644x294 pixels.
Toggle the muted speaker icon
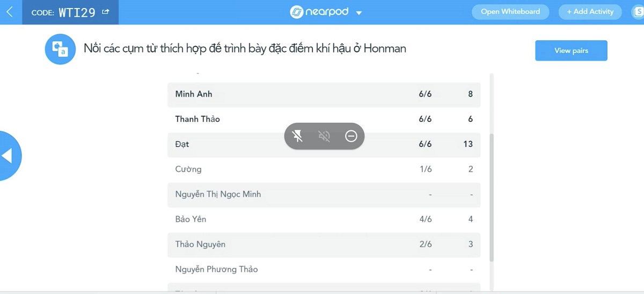324,136
